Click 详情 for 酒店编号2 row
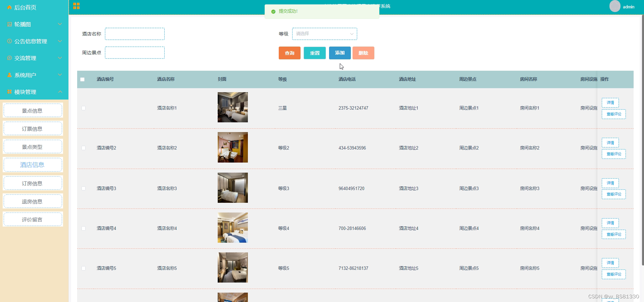 point(610,142)
